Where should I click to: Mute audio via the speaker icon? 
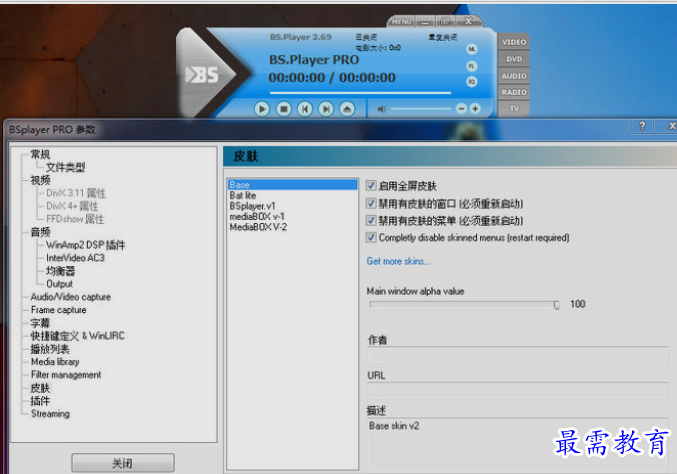(x=382, y=109)
